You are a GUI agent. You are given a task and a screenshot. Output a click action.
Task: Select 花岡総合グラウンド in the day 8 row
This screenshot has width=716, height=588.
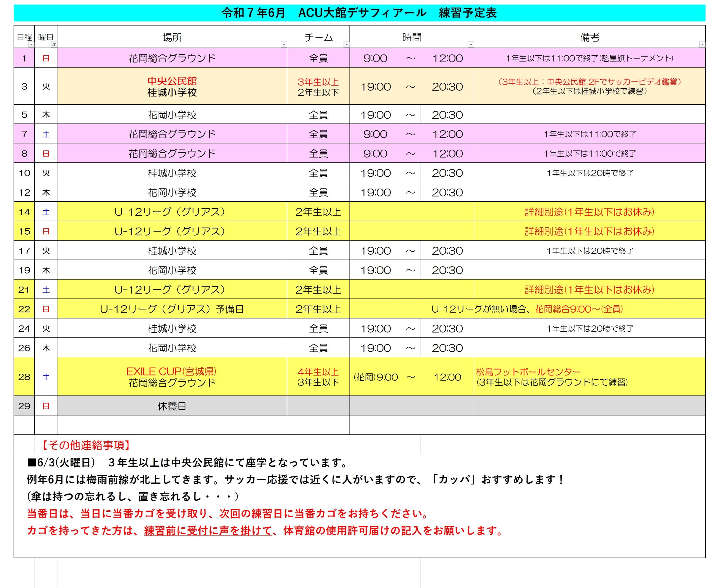pos(172,154)
